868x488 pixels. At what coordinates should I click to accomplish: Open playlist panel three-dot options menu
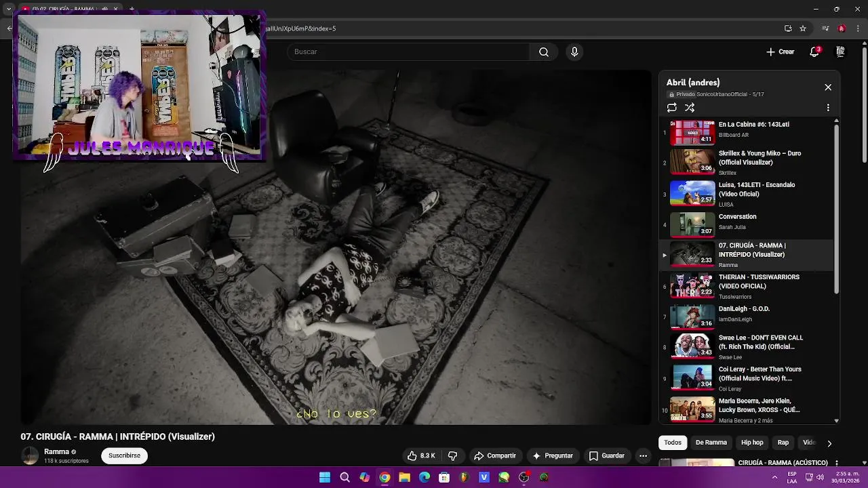(x=828, y=108)
